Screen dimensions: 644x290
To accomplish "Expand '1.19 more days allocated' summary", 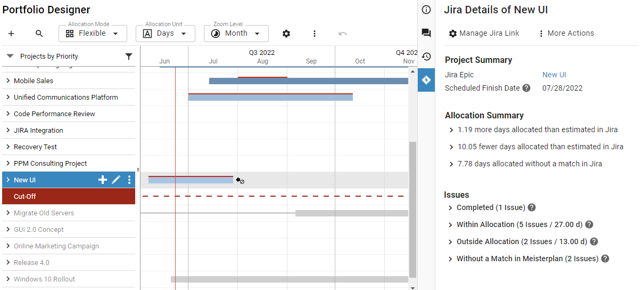I will pos(451,130).
